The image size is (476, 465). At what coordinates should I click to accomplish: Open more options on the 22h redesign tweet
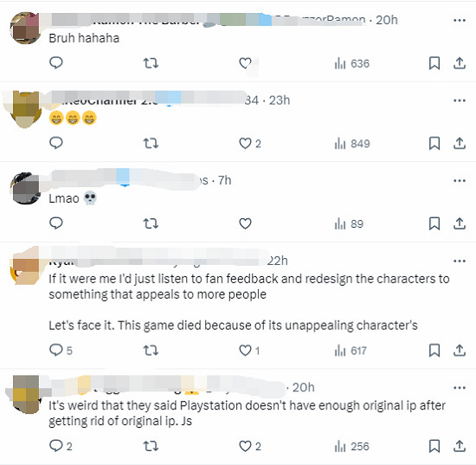(460, 261)
